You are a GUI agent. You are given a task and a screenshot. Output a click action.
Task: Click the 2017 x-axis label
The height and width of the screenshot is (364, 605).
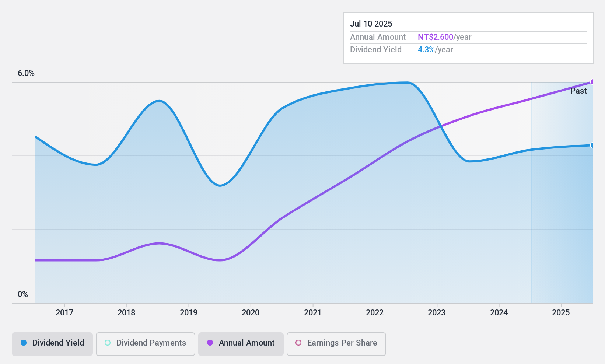64,313
